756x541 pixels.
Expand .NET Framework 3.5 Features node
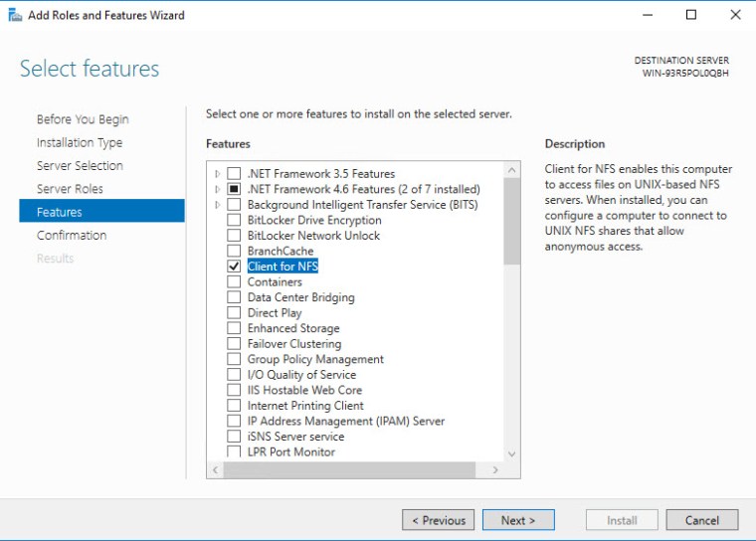click(x=218, y=174)
